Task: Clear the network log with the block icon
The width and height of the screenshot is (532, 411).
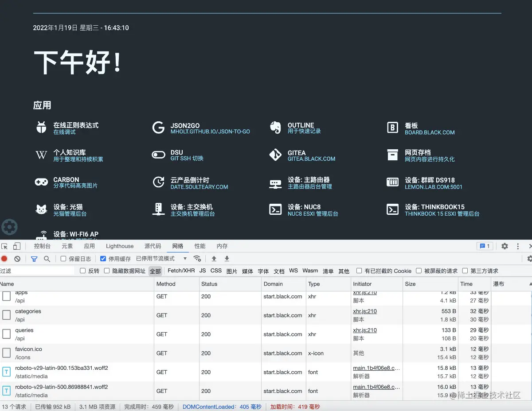Action: pyautogui.click(x=17, y=258)
